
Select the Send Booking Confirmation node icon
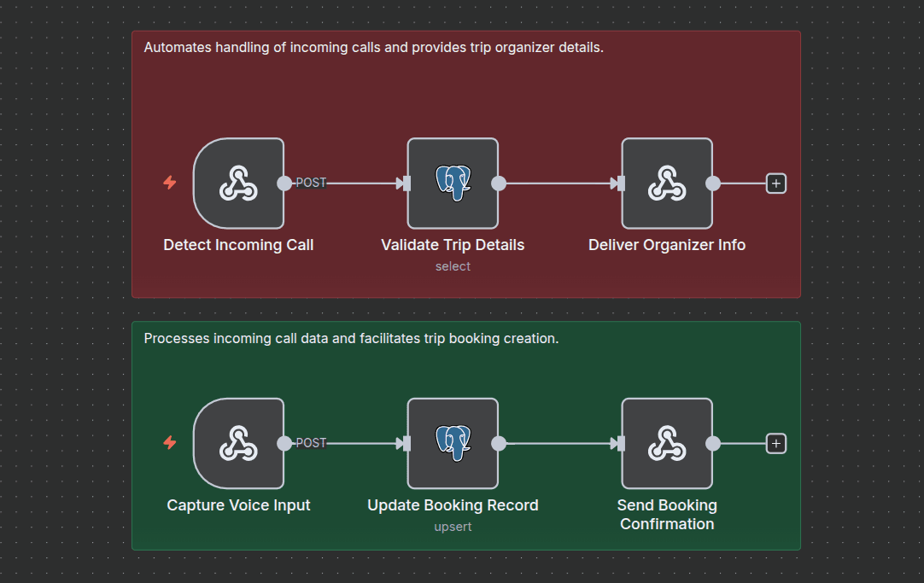tap(667, 443)
